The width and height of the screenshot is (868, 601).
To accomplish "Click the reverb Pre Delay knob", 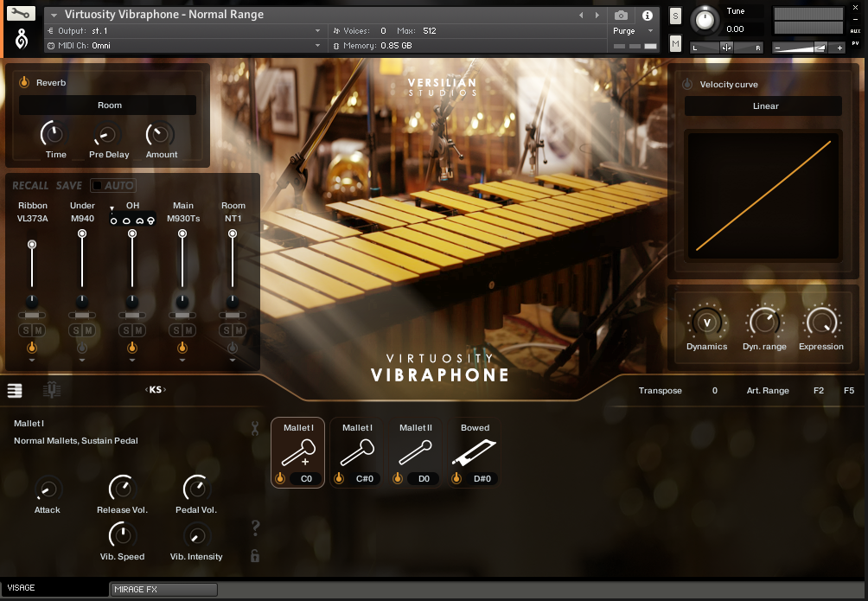I will click(106, 135).
